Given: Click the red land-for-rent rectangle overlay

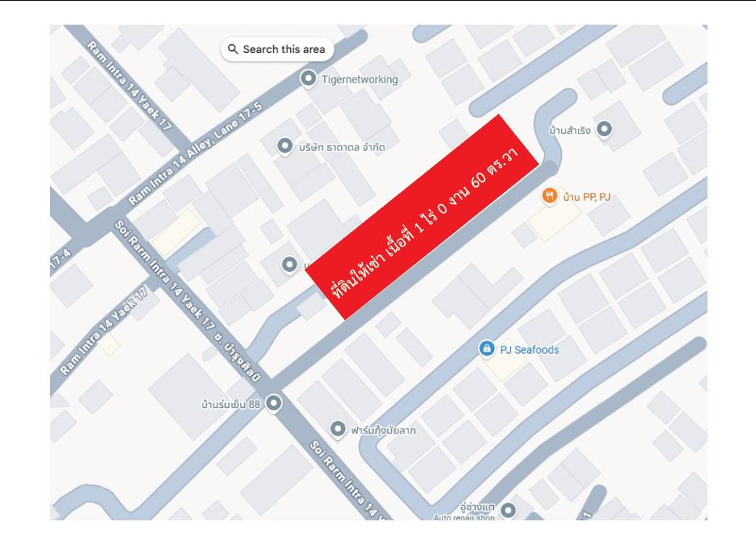Looking at the screenshot, I should 422,217.
